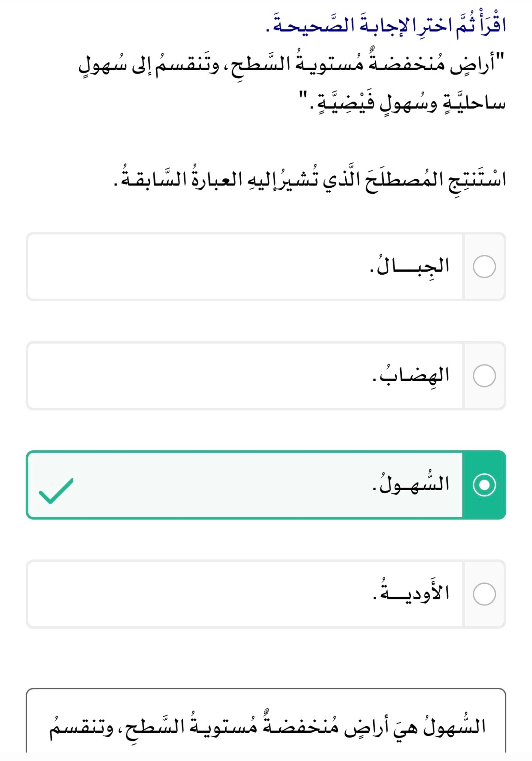The height and width of the screenshot is (761, 532).
Task: Choose the الأودية radio button
Action: point(484,594)
